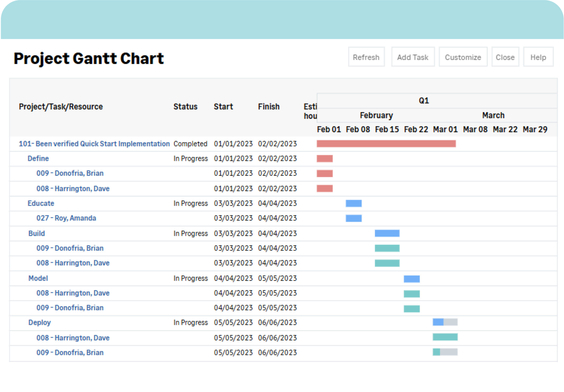The height and width of the screenshot is (392, 564).
Task: Click the Educate task blue Gantt bar
Action: coord(353,204)
